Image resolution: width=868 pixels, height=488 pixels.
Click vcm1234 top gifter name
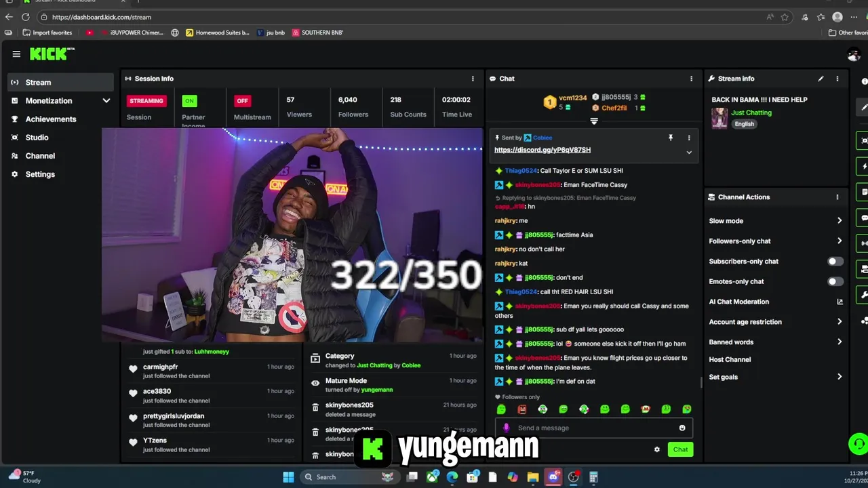click(573, 98)
